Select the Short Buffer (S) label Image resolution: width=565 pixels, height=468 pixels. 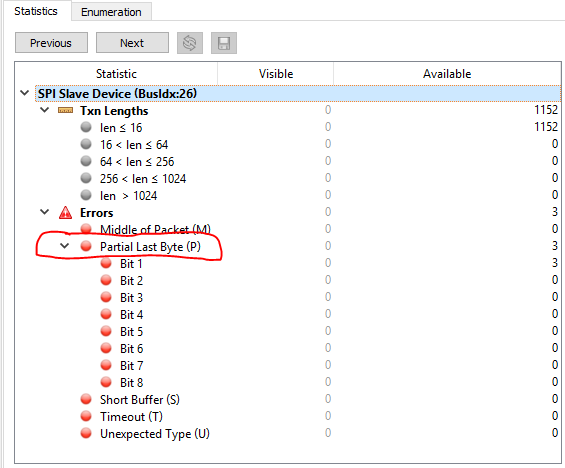(x=140, y=400)
